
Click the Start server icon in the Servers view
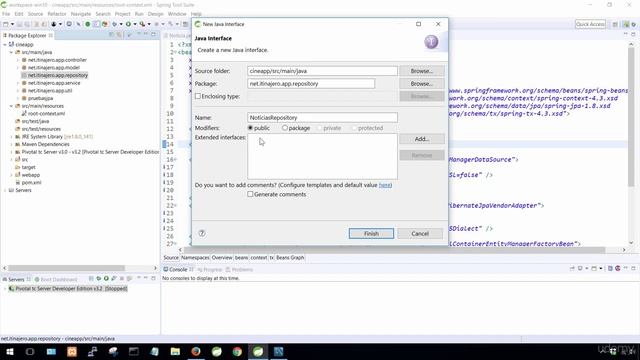[x=106, y=279]
